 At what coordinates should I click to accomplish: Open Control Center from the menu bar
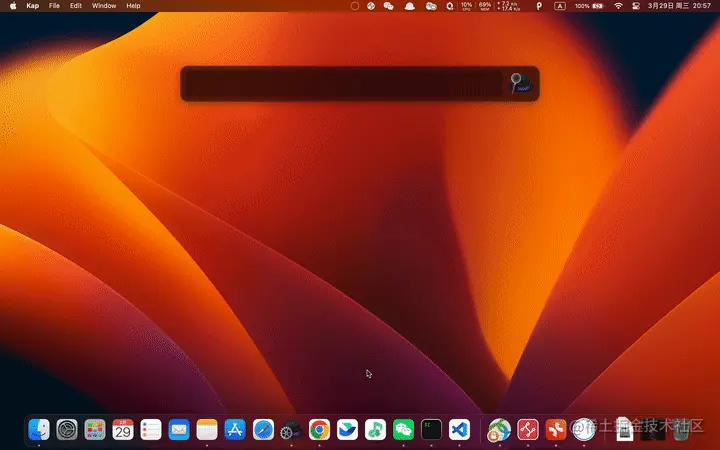[636, 6]
